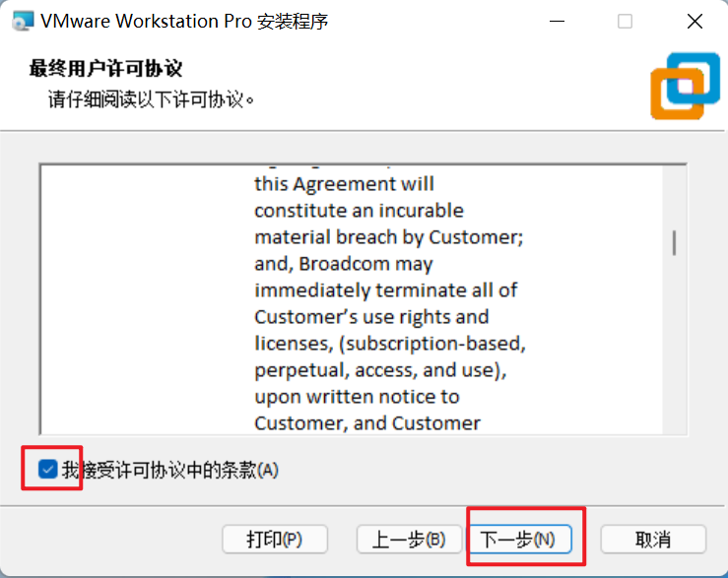Go back with the 上一步(B) button
This screenshot has width=728, height=578.
[409, 540]
